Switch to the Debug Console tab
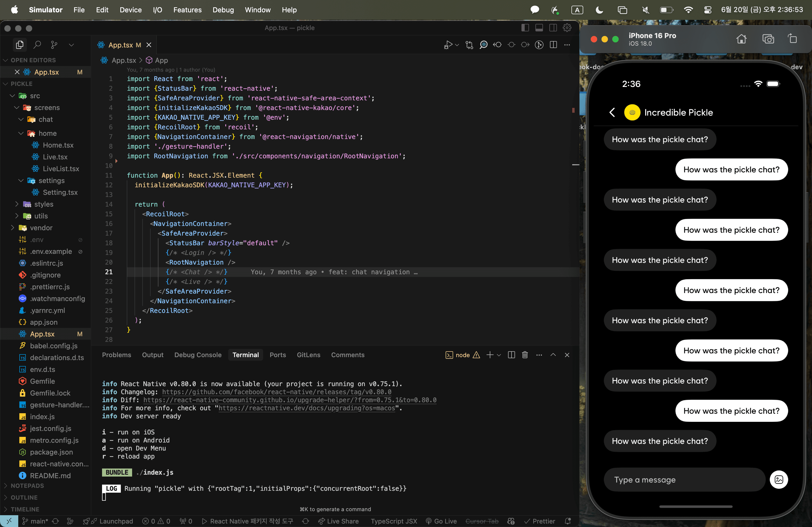The width and height of the screenshot is (812, 527). 198,355
